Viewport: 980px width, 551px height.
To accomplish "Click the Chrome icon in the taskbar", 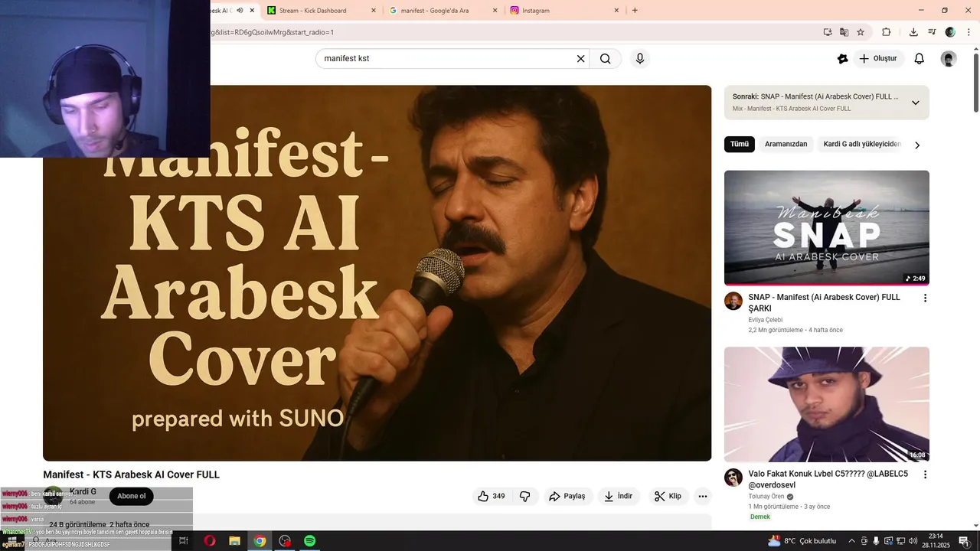I will 260,541.
